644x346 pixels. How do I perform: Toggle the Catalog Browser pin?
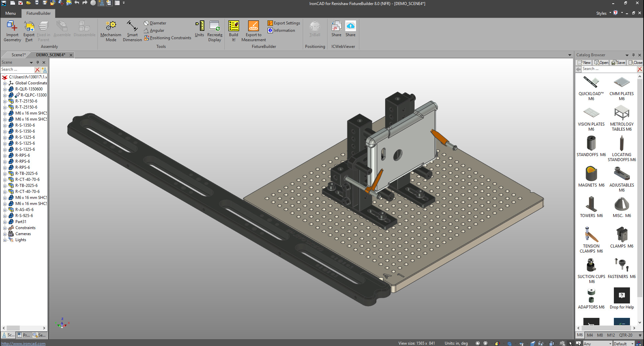[x=633, y=55]
